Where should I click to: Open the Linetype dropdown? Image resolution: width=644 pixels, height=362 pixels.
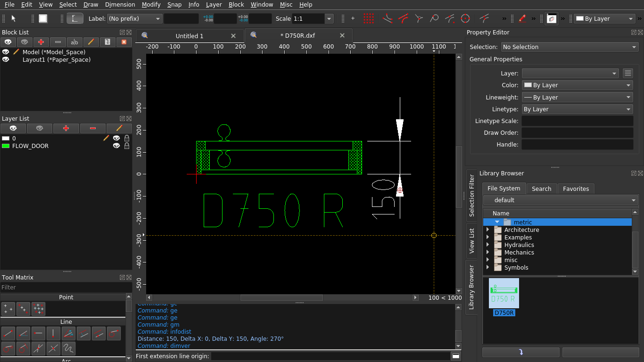point(578,109)
